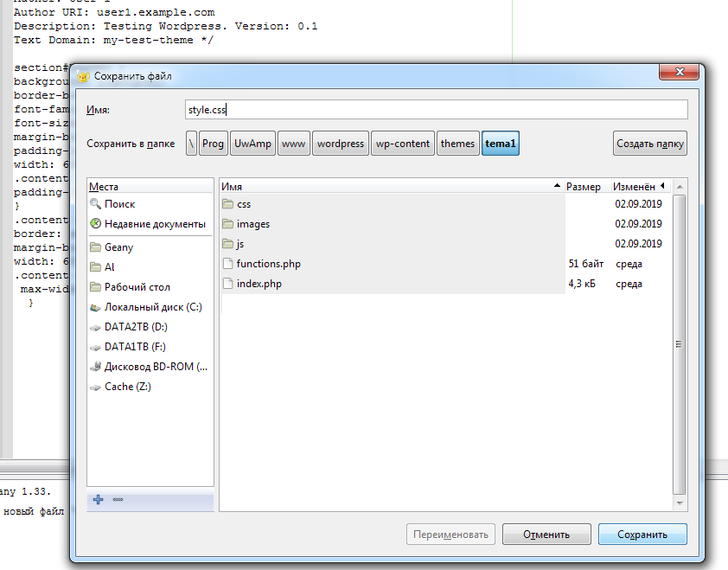728x570 pixels.
Task: Click the minus icon to remove bookmark
Action: click(x=118, y=500)
